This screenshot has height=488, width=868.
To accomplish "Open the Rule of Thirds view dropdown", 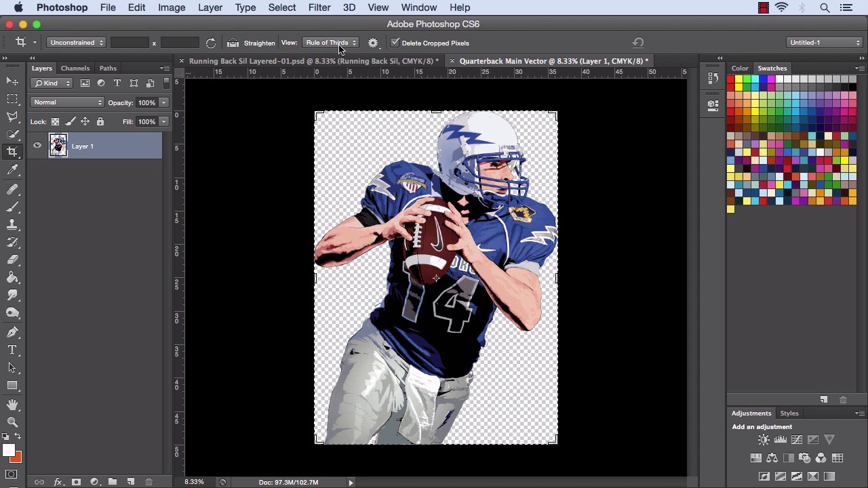I will pos(331,43).
